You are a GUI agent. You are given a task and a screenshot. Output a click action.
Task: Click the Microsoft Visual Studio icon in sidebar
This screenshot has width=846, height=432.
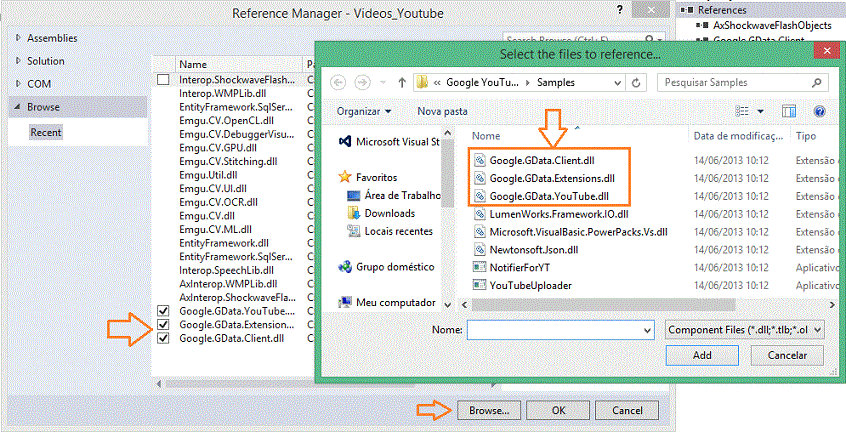(x=345, y=141)
